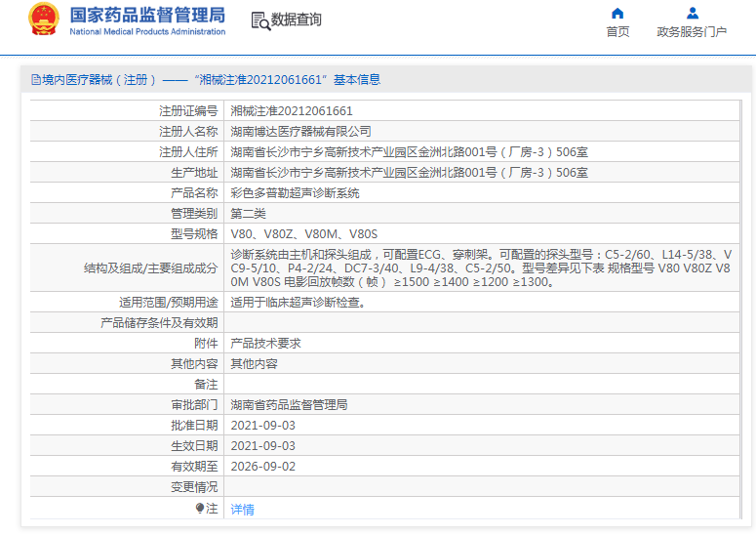Click 生效日期 value 2021-09-03

click(263, 446)
